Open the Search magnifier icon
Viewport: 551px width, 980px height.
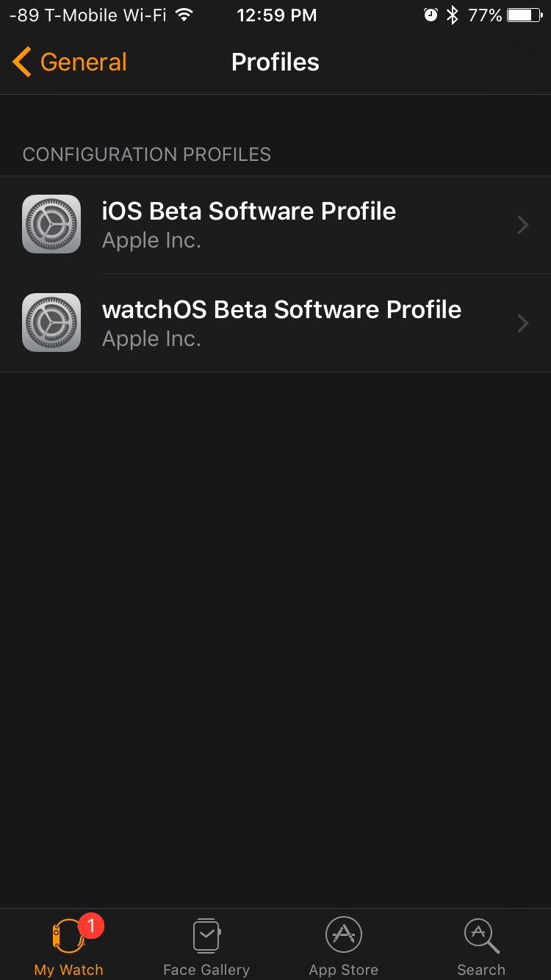[482, 936]
